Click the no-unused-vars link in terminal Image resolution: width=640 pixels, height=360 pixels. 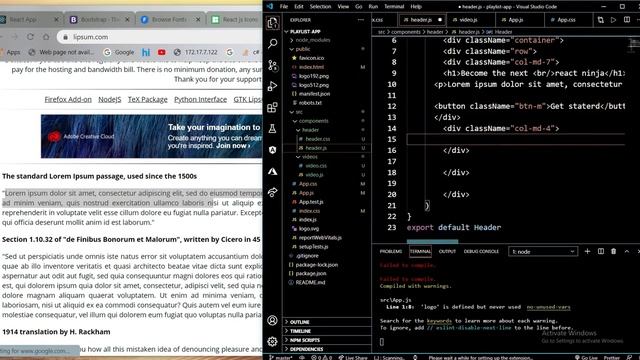tap(548, 307)
